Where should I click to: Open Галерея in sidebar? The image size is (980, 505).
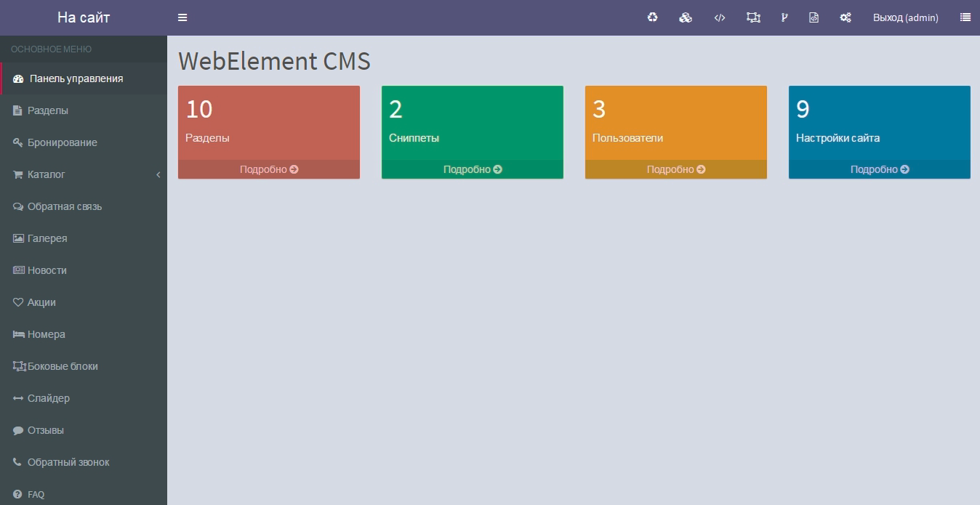tap(84, 238)
